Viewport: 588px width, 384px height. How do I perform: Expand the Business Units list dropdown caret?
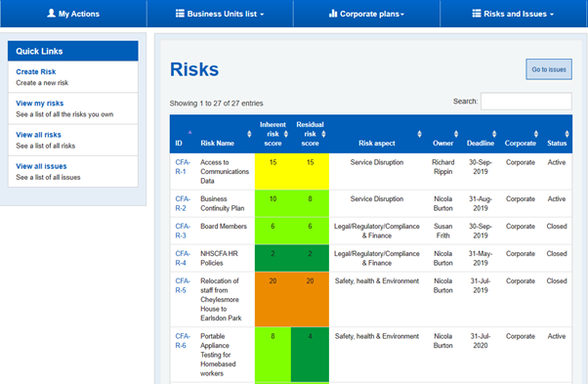(262, 15)
